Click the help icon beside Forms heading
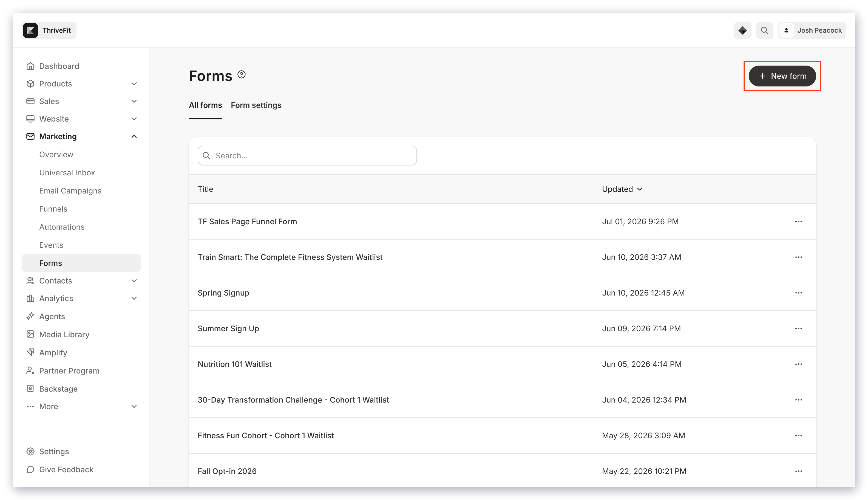This screenshot has height=500, width=868. pyautogui.click(x=242, y=75)
